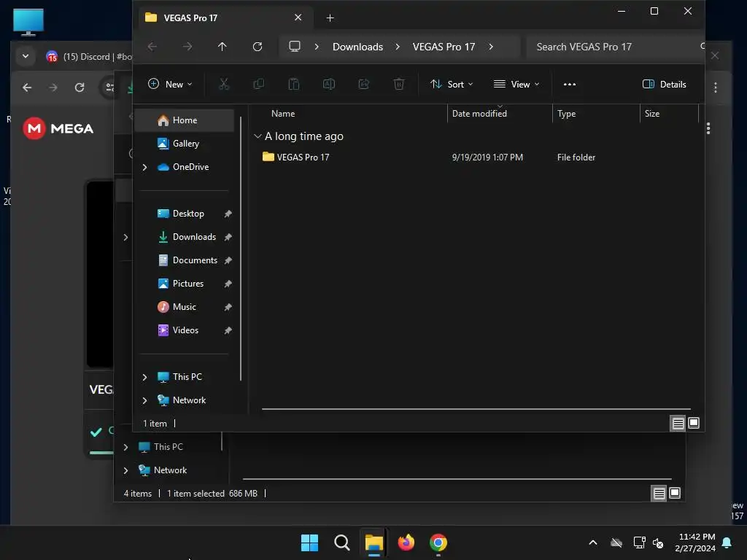Click browser back arrow button
This screenshot has height=560, width=747.
point(27,87)
